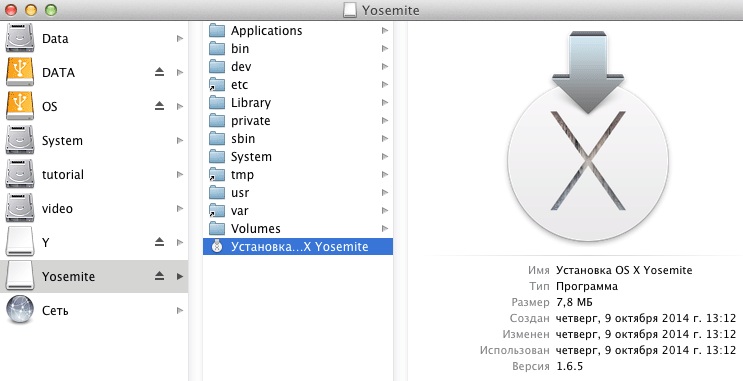743x381 pixels.
Task: Click the orange OS USB drive icon
Action: click(x=19, y=106)
